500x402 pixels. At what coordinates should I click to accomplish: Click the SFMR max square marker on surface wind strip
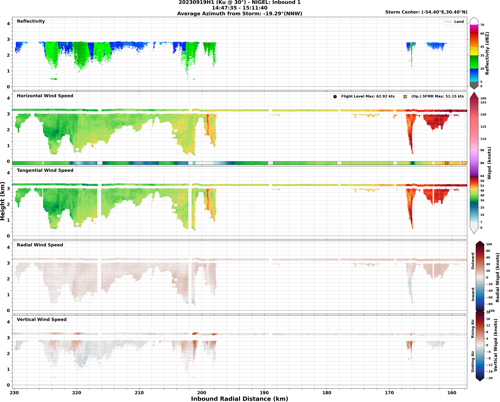(447, 163)
